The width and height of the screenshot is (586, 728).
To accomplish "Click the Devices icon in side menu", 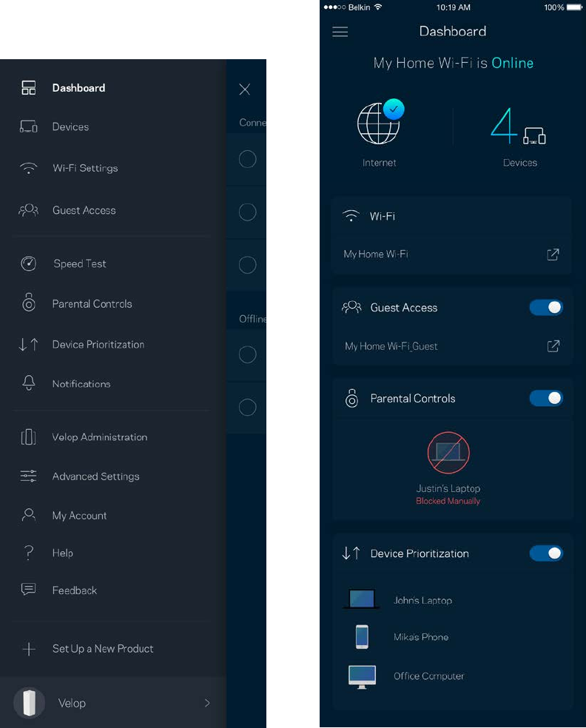I will click(x=29, y=127).
